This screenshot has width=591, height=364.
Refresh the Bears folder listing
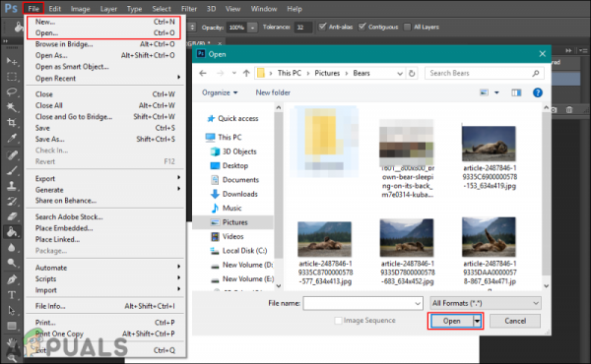tap(412, 73)
